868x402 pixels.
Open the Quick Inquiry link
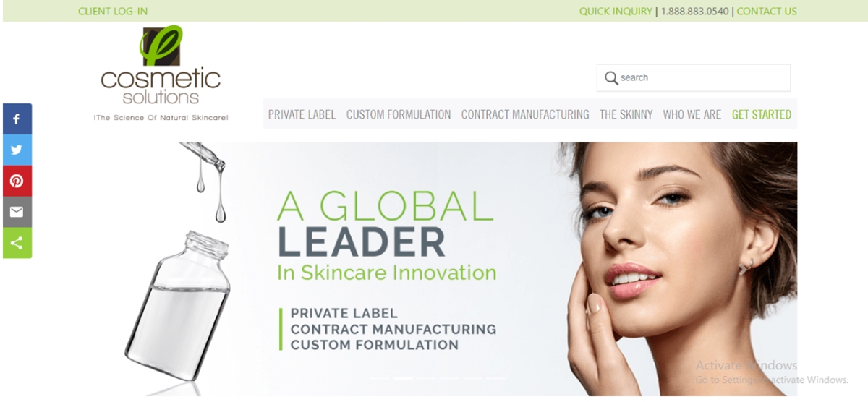tap(616, 11)
